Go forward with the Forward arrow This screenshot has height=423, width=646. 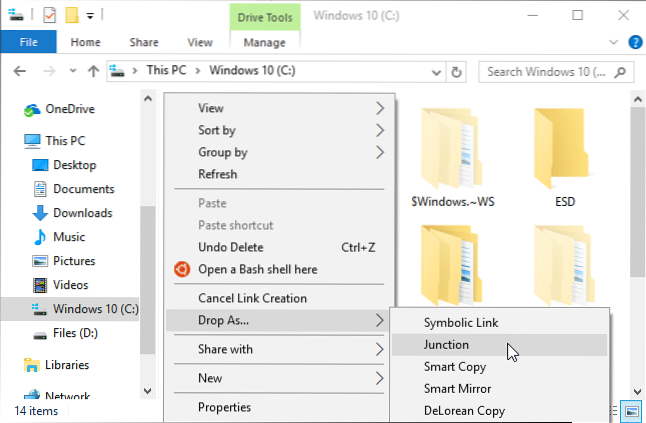pos(49,71)
